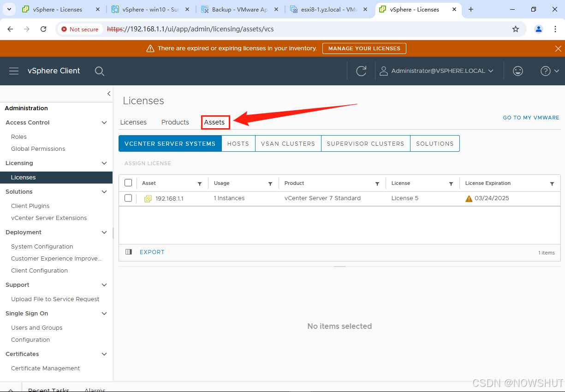Open Roles in the sidebar

19,137
